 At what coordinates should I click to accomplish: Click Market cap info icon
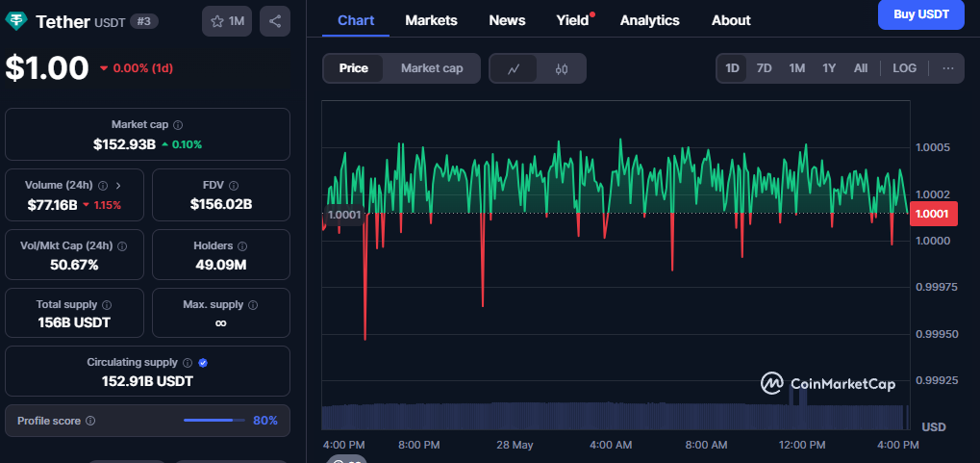coord(178,125)
